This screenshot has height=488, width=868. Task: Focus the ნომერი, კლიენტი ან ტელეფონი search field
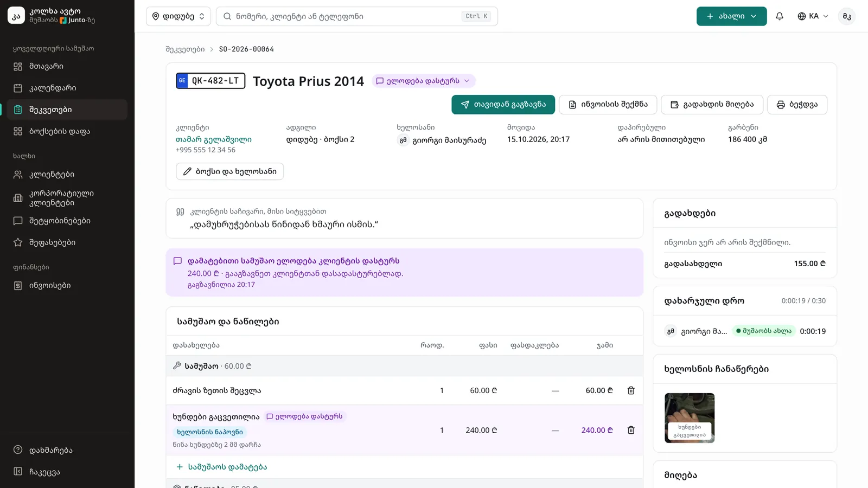tap(356, 16)
